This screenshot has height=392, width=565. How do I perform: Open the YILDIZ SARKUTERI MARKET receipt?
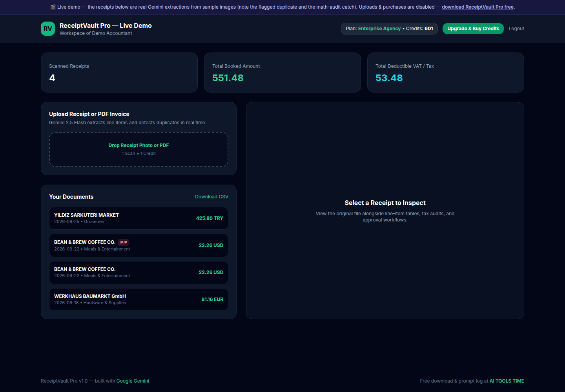point(139,218)
